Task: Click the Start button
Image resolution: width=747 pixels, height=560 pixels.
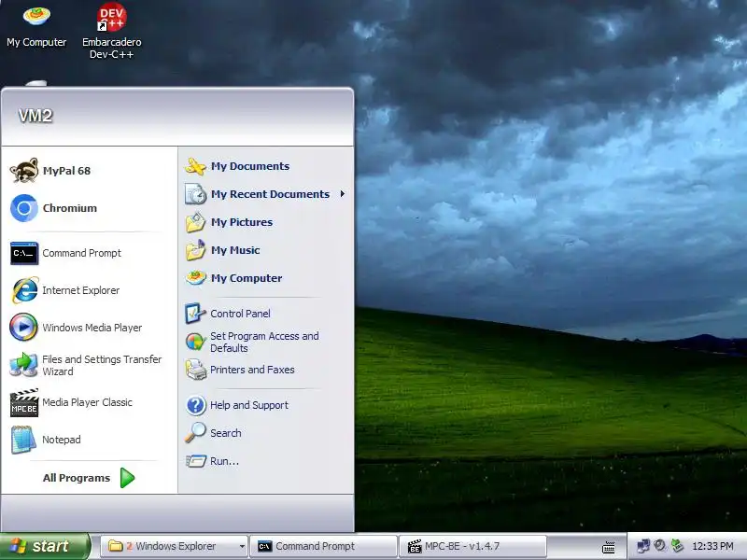Action: [x=45, y=546]
